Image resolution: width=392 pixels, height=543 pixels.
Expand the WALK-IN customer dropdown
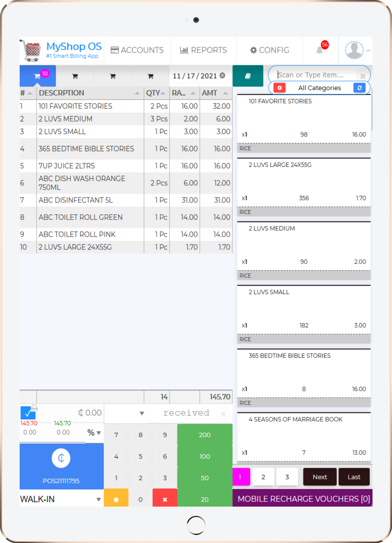click(98, 499)
